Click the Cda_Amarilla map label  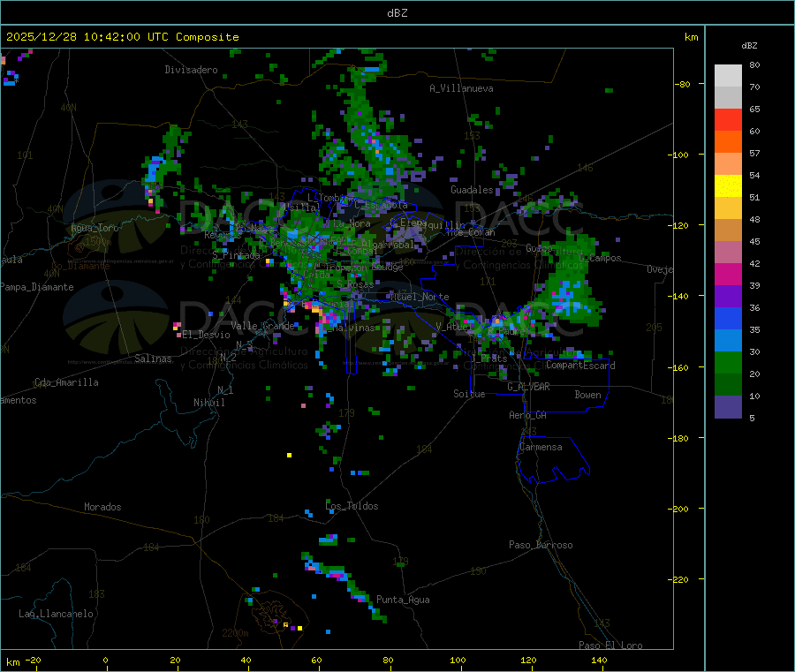pyautogui.click(x=66, y=382)
